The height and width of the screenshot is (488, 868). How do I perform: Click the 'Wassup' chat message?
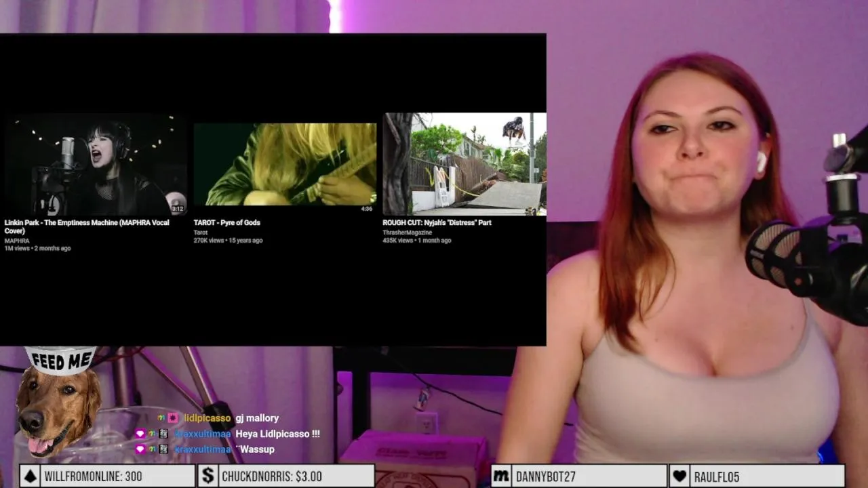pyautogui.click(x=255, y=449)
